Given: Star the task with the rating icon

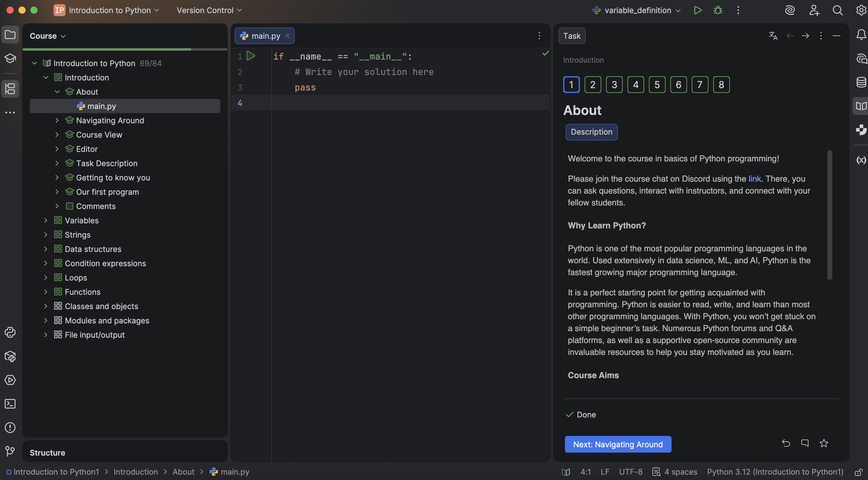Looking at the screenshot, I should 824,443.
